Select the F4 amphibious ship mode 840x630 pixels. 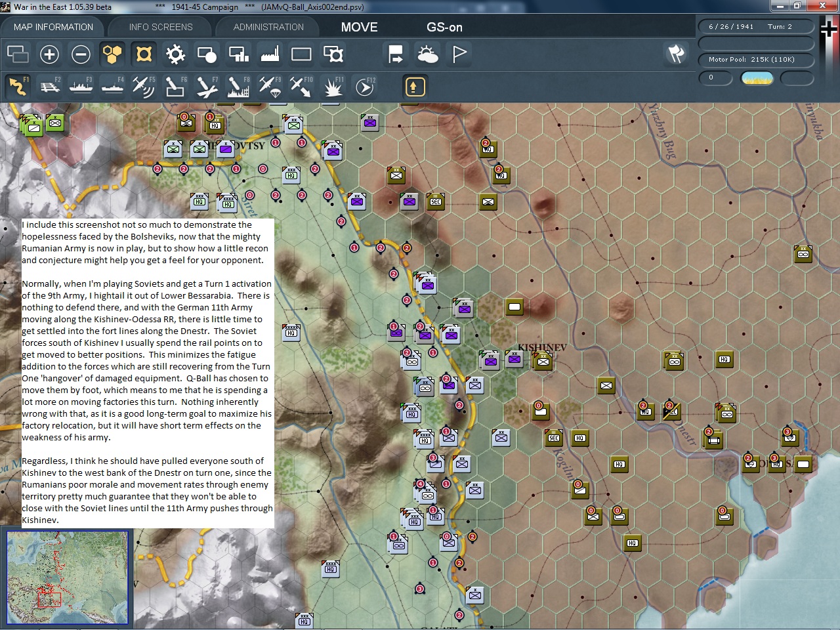tap(112, 86)
